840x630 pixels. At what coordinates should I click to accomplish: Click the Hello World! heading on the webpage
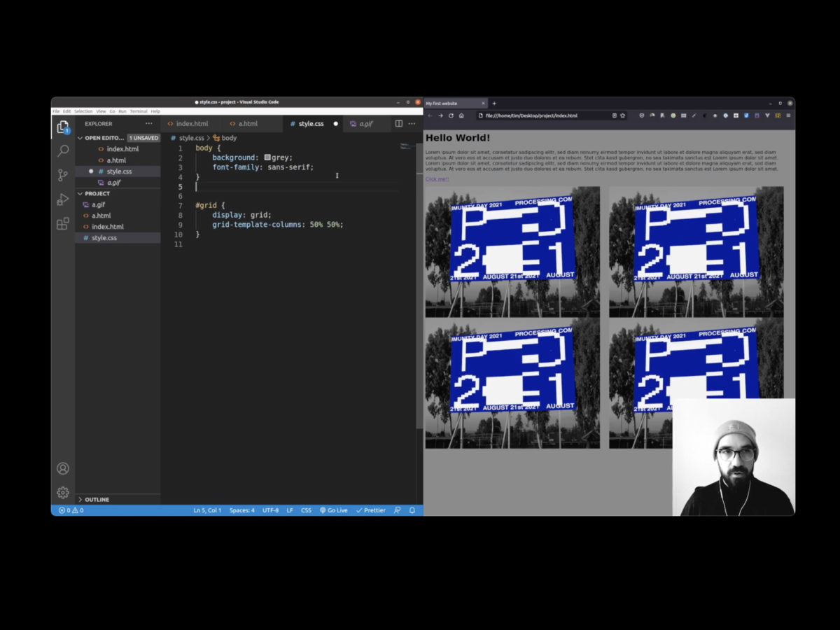point(458,138)
